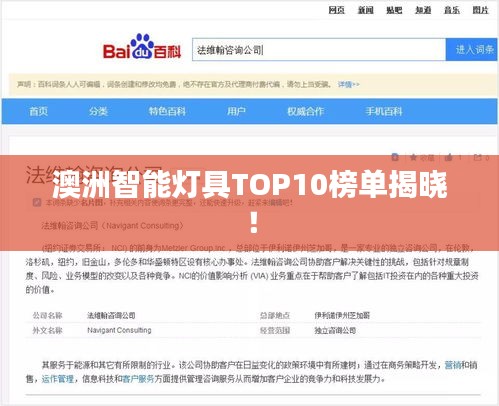Click the blue badge icon beside favorites
Image resolution: width=499 pixels, height=406 pixels.
pos(395,157)
